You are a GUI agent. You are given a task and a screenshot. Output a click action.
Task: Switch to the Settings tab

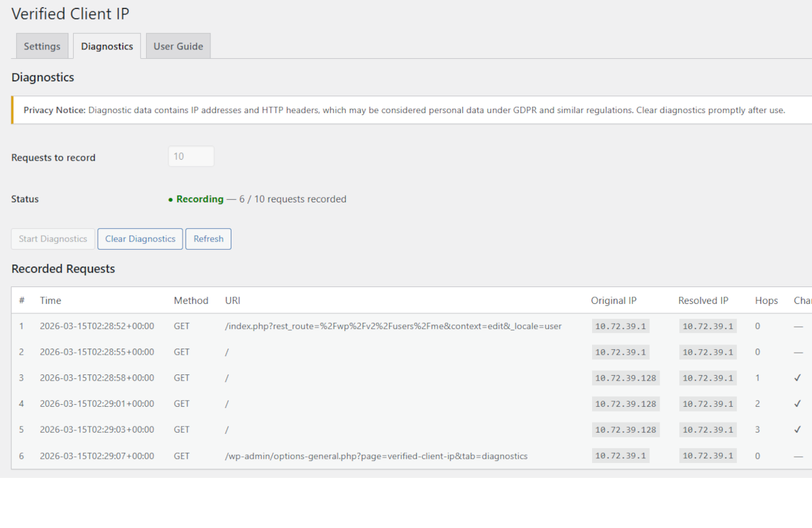[42, 45]
